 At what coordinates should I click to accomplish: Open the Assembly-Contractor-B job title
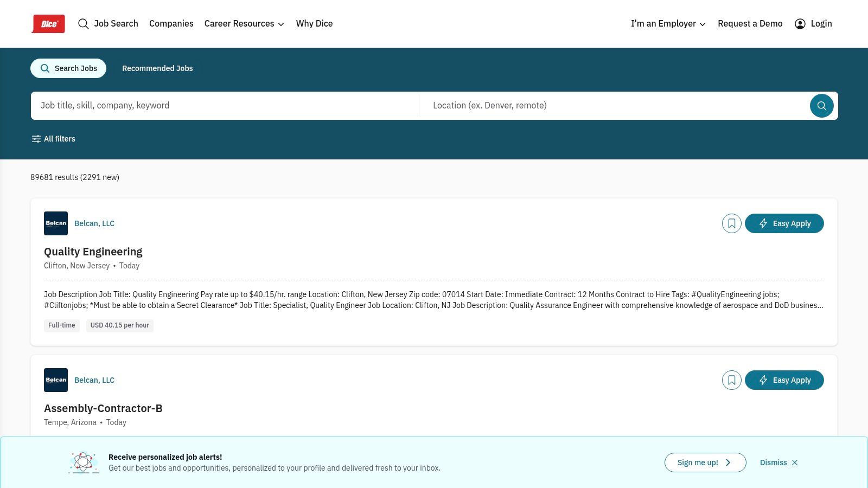pyautogui.click(x=103, y=408)
